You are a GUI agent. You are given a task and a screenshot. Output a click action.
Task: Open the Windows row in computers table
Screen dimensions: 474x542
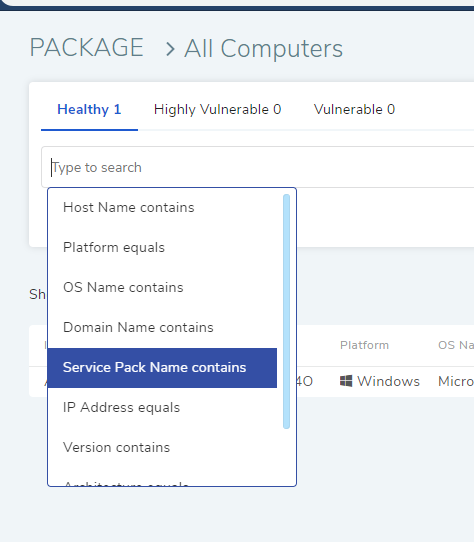[x=251, y=382]
